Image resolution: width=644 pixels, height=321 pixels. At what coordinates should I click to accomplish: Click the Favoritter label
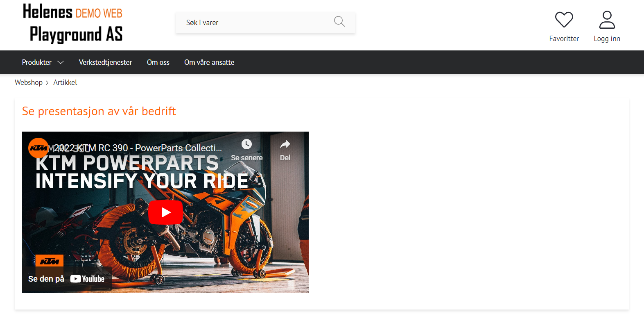(x=564, y=39)
